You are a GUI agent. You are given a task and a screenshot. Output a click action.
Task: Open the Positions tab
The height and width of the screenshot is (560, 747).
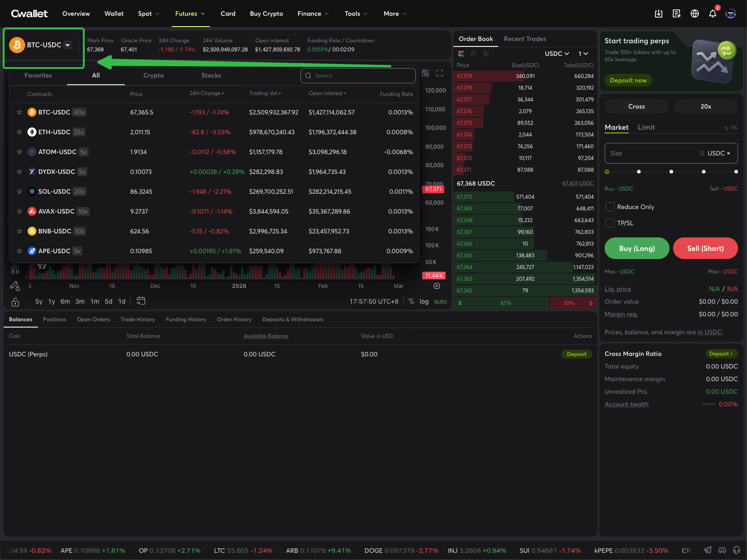[x=55, y=319]
